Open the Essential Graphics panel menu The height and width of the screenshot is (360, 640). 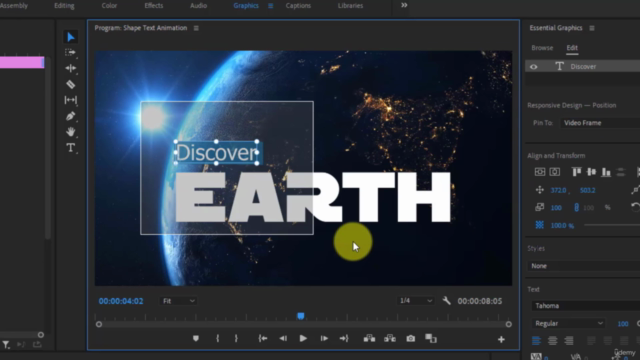[x=592, y=28]
